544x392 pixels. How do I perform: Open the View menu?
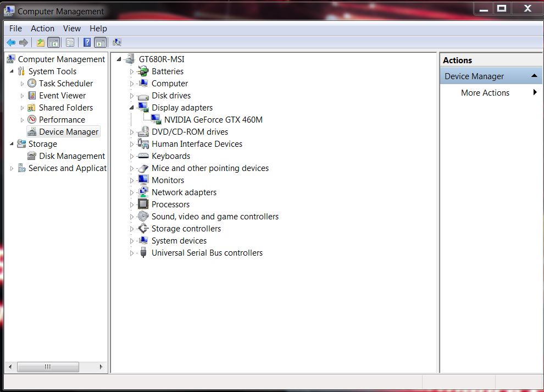[x=72, y=29]
